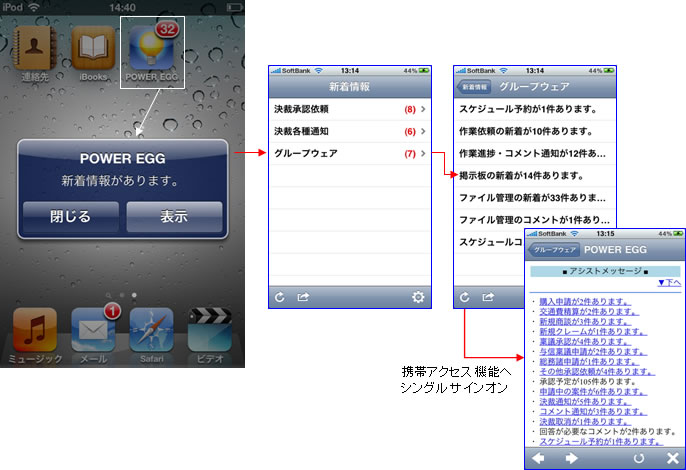Open 決裁取消が1件あります link
Image resolution: width=686 pixels, height=470 pixels.
pyautogui.click(x=585, y=421)
